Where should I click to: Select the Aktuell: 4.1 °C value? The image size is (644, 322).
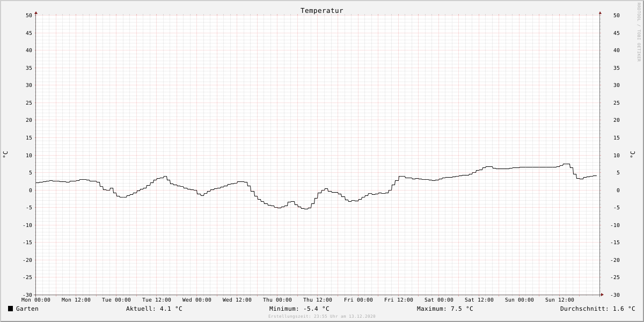point(154,309)
